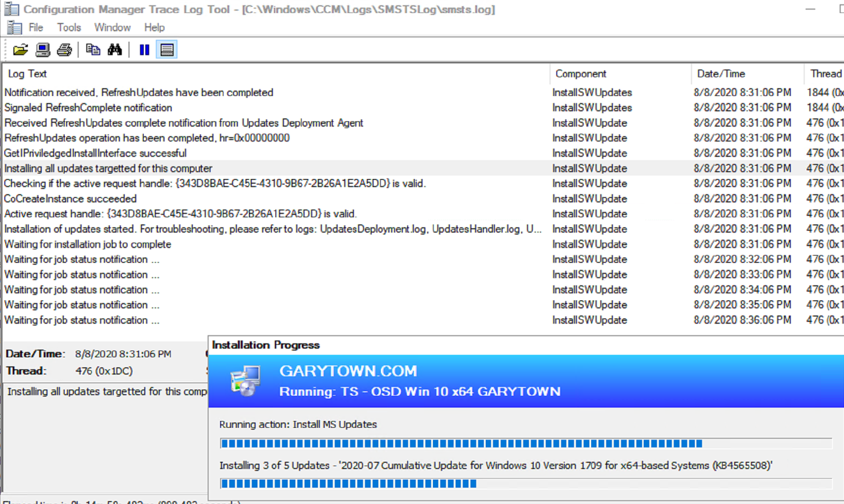Click the Open on Server computer icon
Image resolution: width=844 pixels, height=504 pixels.
click(43, 50)
